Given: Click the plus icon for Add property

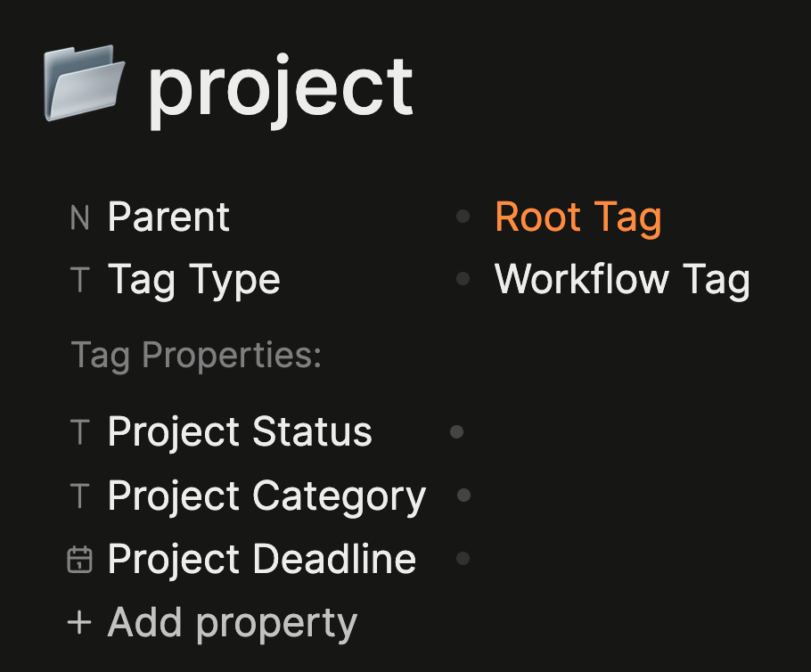Looking at the screenshot, I should pyautogui.click(x=79, y=622).
